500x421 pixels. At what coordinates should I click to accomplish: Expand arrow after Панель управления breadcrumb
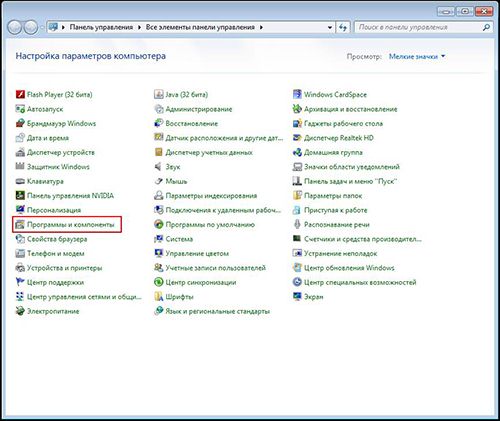(x=139, y=27)
